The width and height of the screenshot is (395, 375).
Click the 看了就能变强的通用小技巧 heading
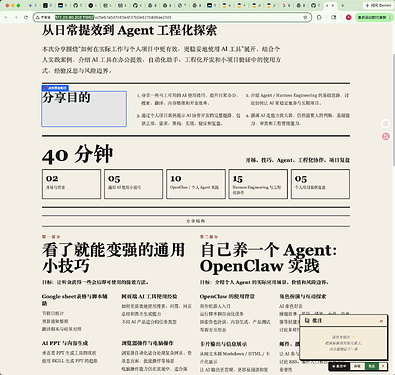tap(113, 258)
